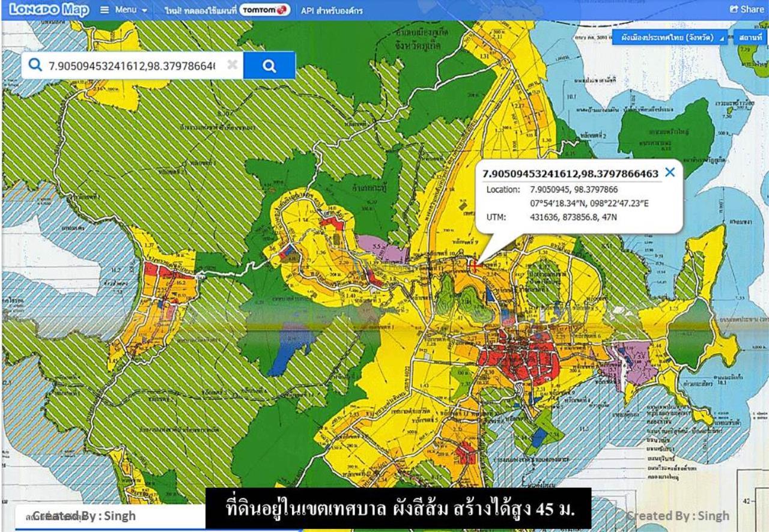769x532 pixels.
Task: Close the coordinates info popup
Action: tap(670, 172)
